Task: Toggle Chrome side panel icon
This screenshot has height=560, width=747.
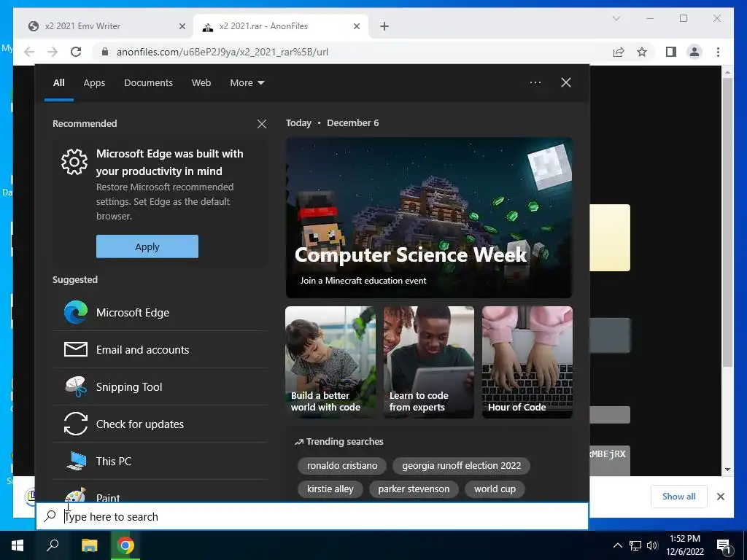Action: 671,52
